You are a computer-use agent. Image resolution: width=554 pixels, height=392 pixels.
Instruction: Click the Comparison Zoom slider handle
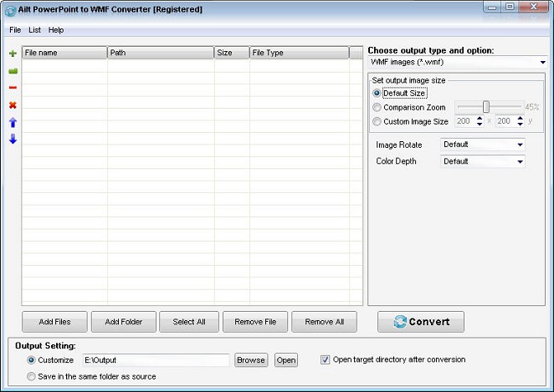click(486, 106)
